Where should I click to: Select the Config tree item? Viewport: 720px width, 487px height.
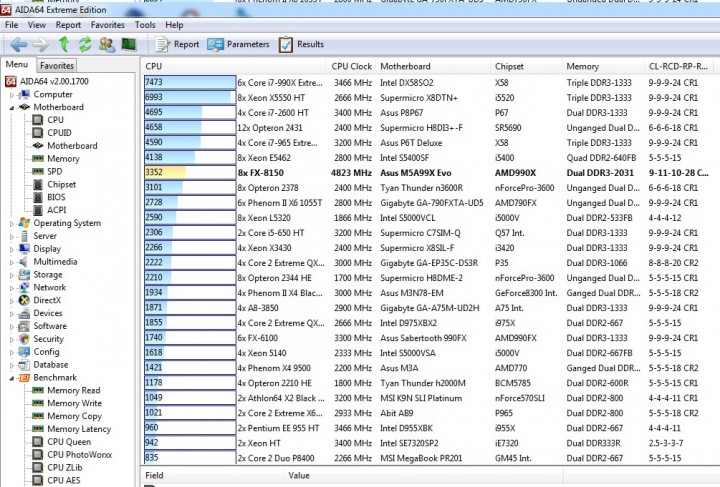pos(46,352)
